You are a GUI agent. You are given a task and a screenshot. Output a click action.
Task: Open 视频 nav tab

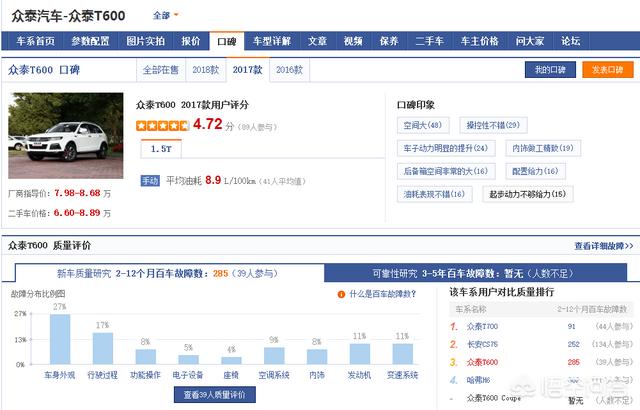353,41
